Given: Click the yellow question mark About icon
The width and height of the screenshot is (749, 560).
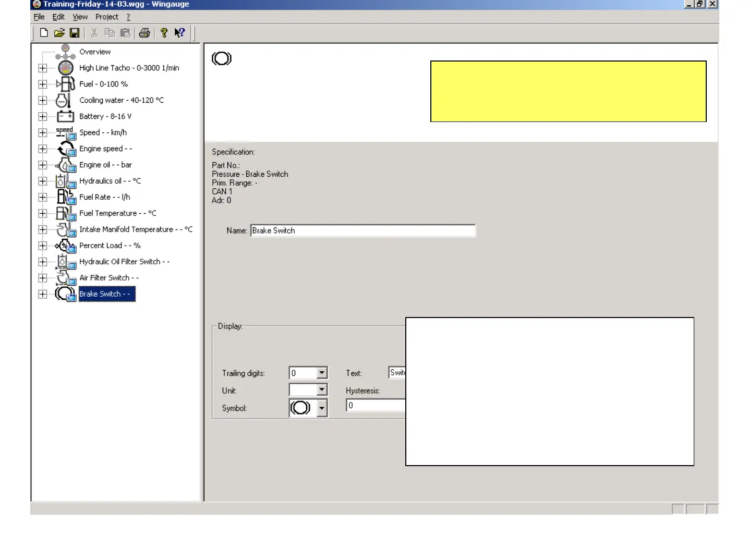Looking at the screenshot, I should point(164,33).
